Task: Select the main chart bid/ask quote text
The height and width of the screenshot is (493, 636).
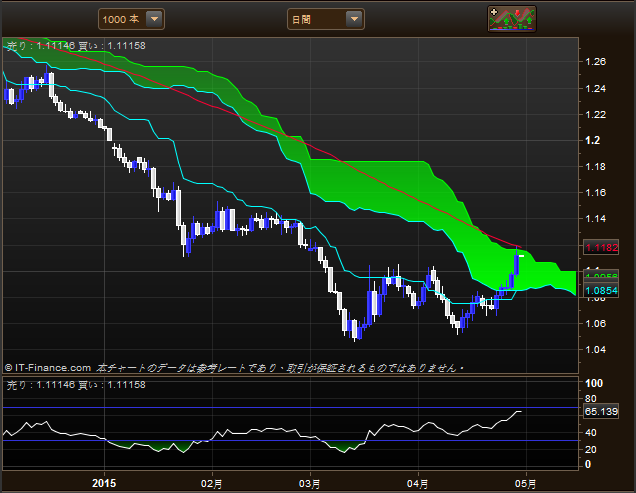Action: [x=76, y=46]
